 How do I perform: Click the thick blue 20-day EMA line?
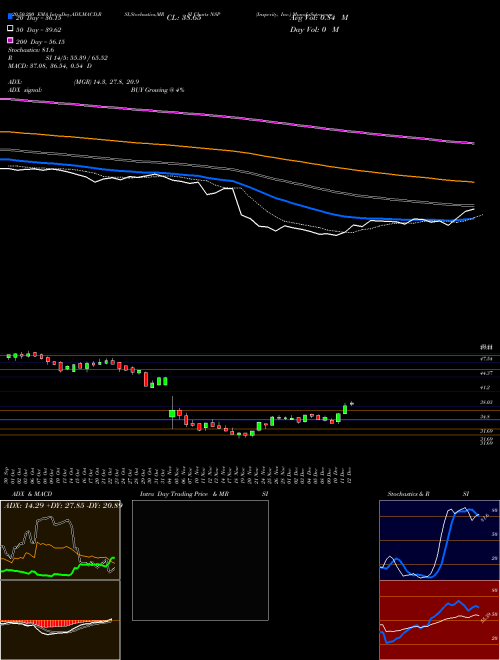[237, 182]
